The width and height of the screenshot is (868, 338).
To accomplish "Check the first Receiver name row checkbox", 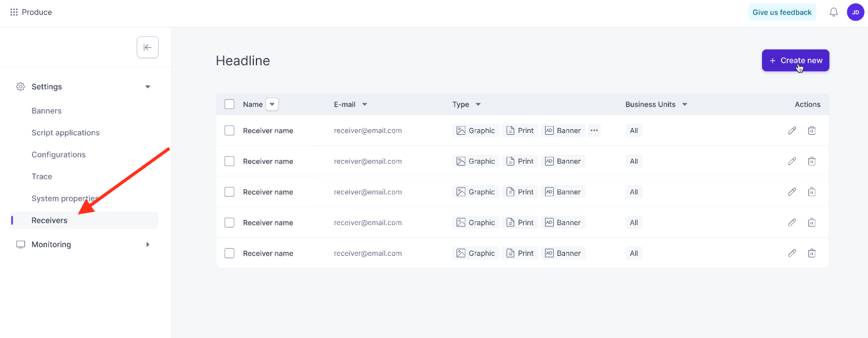I will click(230, 130).
